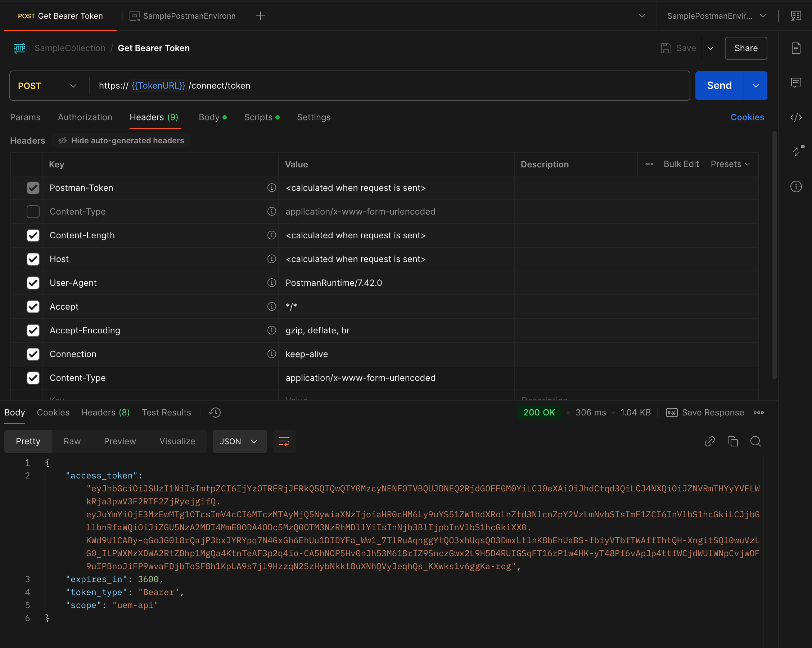The height and width of the screenshot is (648, 812).
Task: Uncheck the Host header checkbox
Action: pyautogui.click(x=33, y=259)
